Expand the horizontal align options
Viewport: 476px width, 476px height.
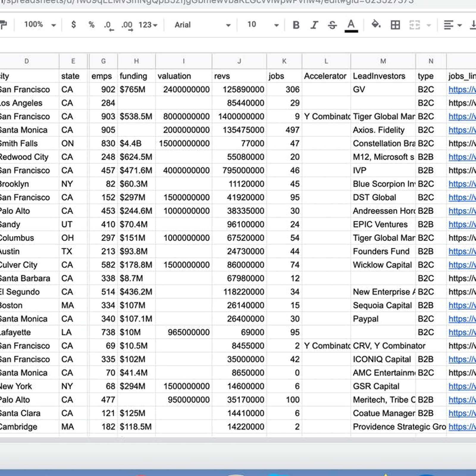(452, 25)
